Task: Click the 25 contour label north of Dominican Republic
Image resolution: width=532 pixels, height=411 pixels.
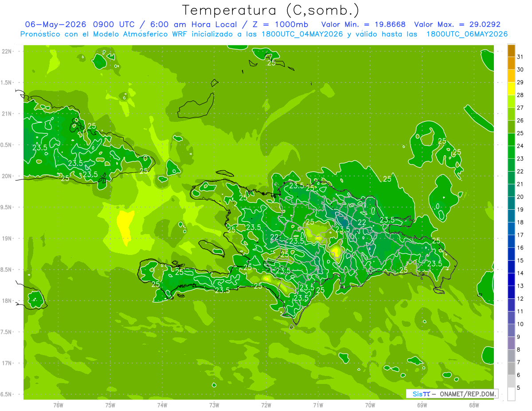Action: click(x=387, y=179)
